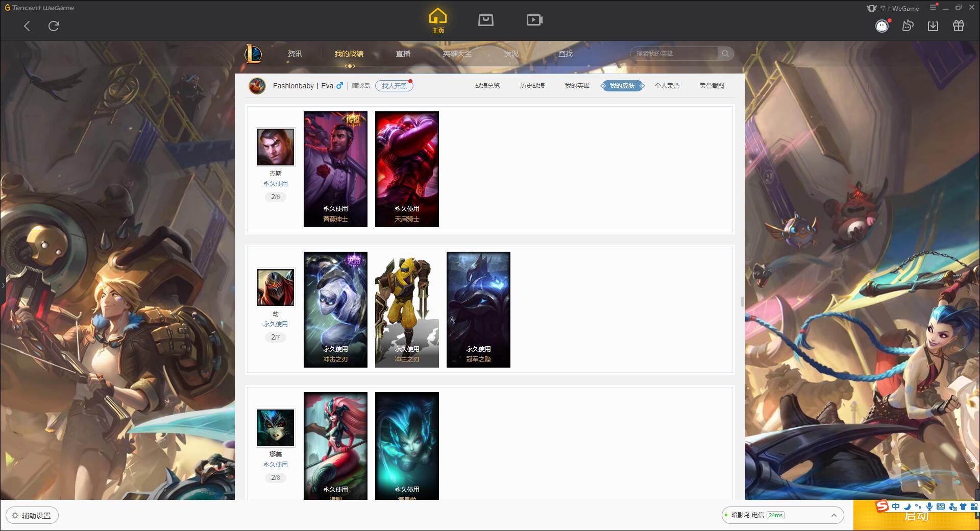Click the yellow 启动 launch button
This screenshot has height=531, width=980.
click(x=916, y=516)
